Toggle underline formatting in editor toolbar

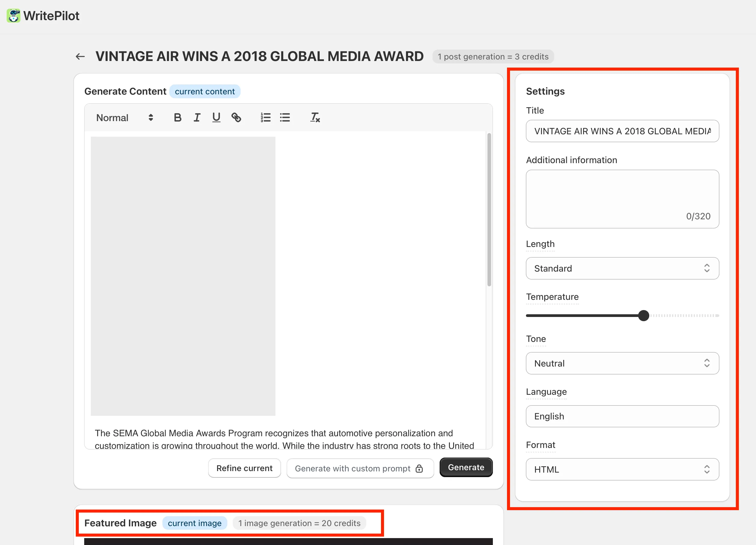point(216,117)
